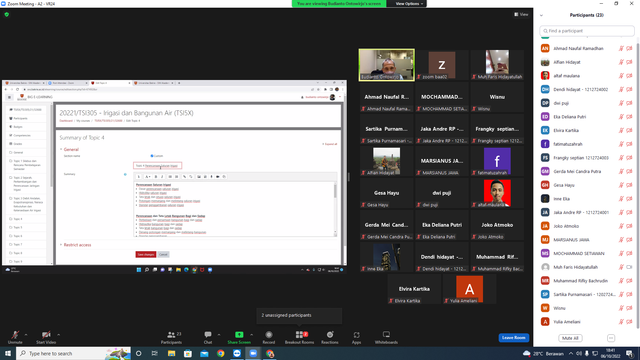The width and height of the screenshot is (640, 360).
Task: Expand Restrict access section in shared screen
Action: [x=77, y=245]
